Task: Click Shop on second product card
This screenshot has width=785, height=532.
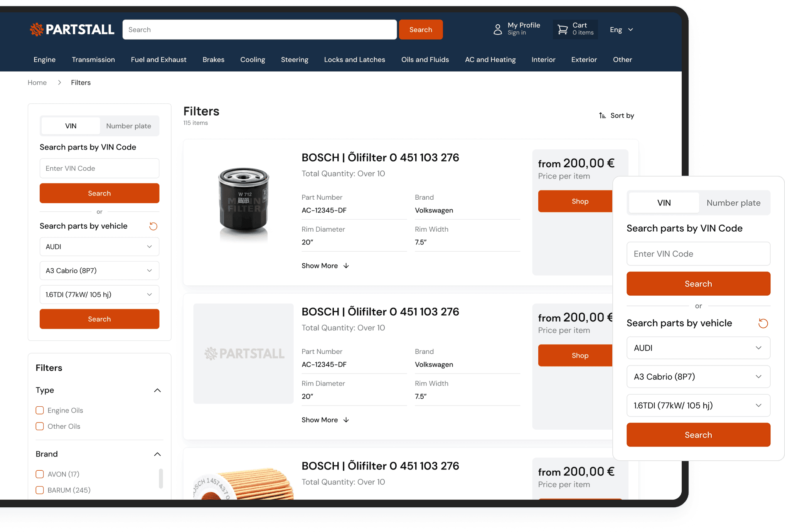Action: (575, 355)
